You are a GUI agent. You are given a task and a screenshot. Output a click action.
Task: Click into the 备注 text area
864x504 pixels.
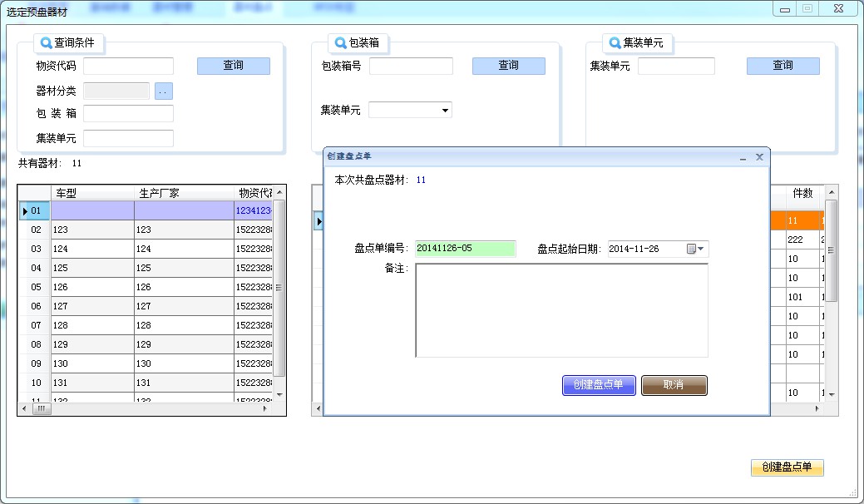tap(561, 310)
